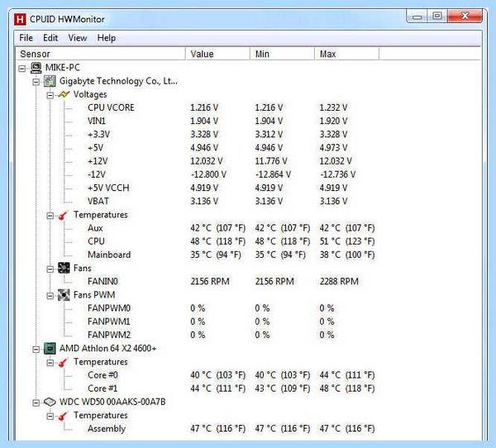The height and width of the screenshot is (448, 496).
Task: Select the +5V row
Action: (x=217, y=148)
